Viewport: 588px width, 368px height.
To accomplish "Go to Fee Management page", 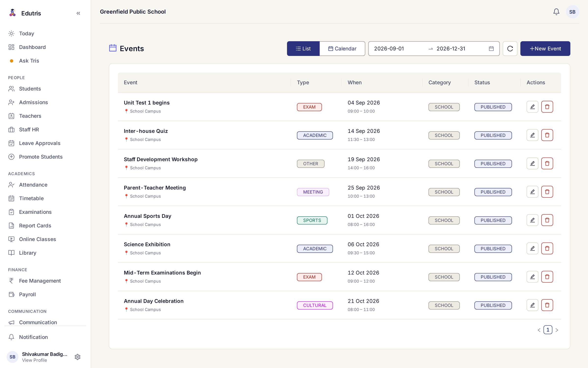I will (x=40, y=281).
